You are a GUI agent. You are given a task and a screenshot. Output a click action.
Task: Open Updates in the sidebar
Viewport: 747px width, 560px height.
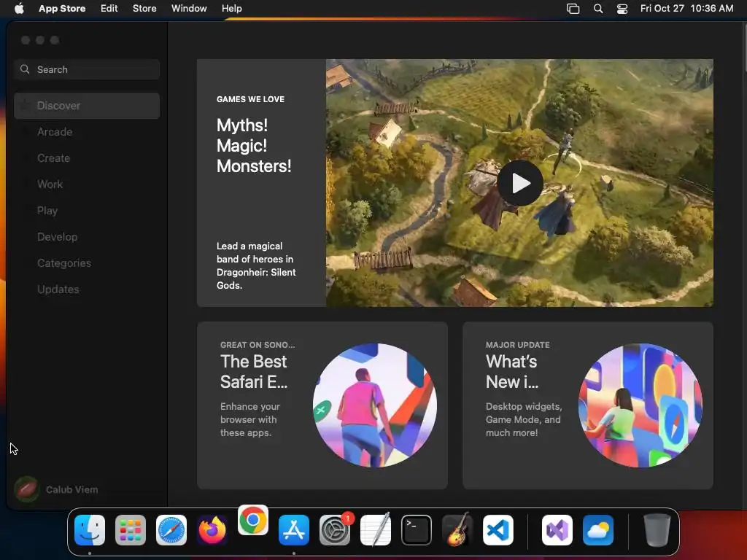[x=87, y=289]
